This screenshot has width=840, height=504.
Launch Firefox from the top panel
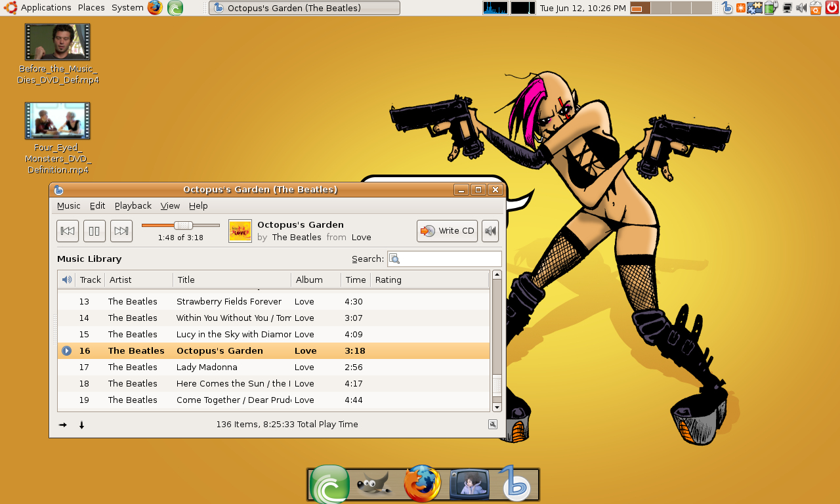click(x=155, y=8)
